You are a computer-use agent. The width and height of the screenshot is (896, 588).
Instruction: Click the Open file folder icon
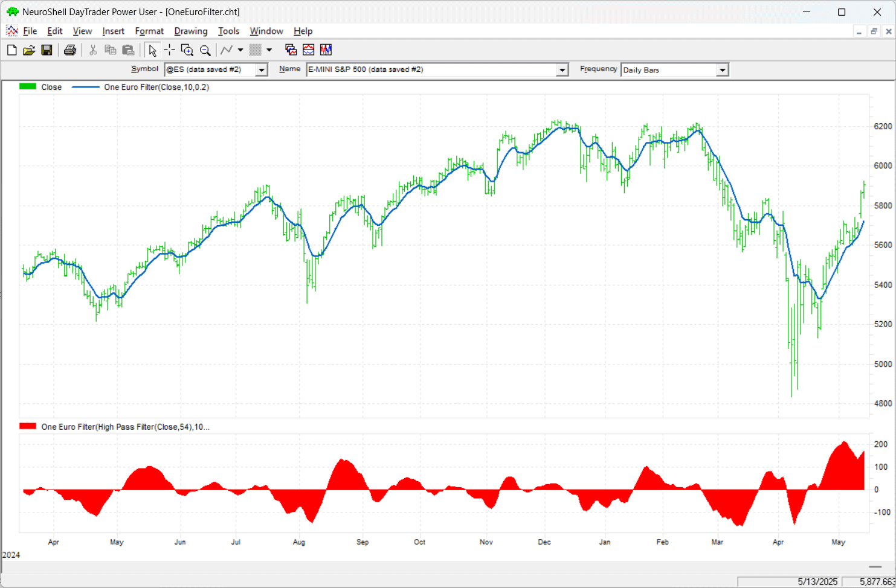(x=28, y=50)
